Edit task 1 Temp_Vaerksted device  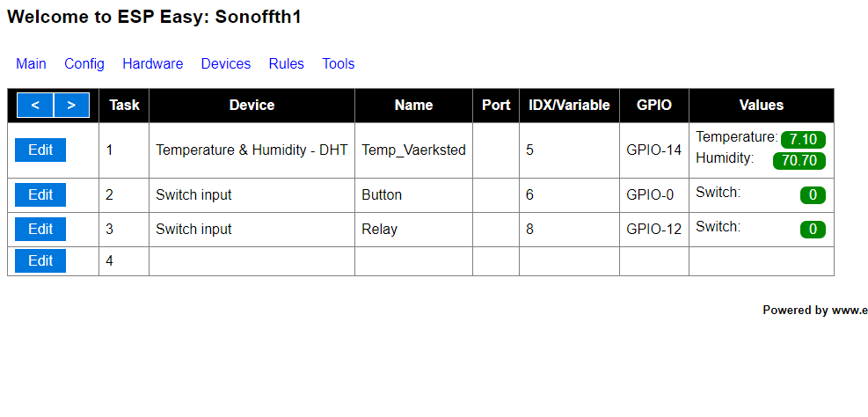40,150
